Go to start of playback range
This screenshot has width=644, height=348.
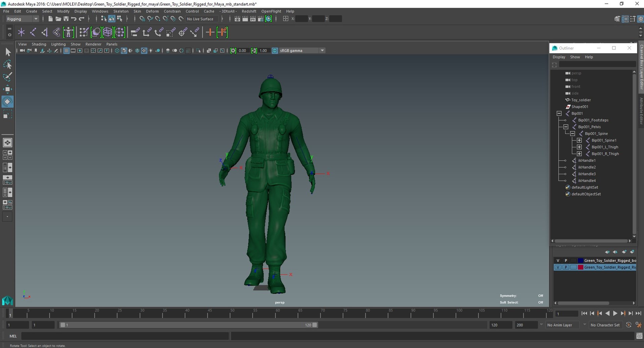point(584,313)
